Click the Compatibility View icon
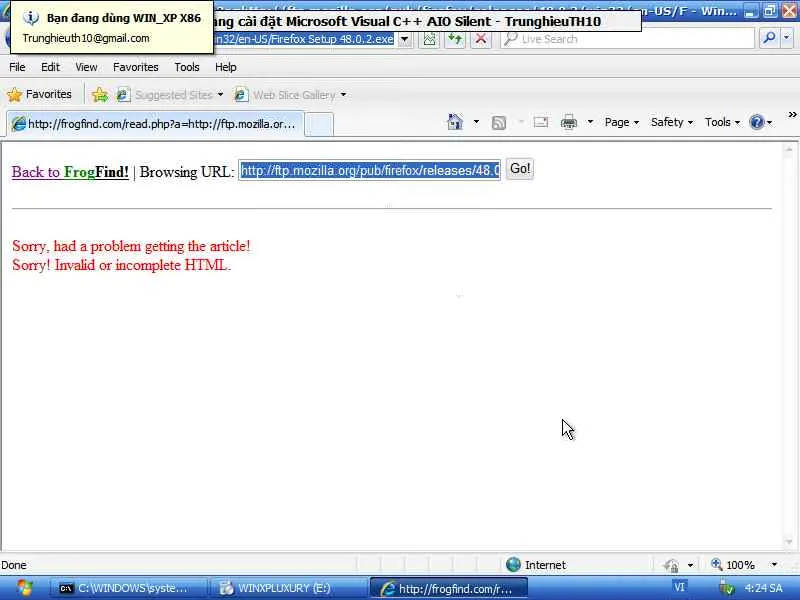Viewport: 800px width, 600px height. pos(430,39)
